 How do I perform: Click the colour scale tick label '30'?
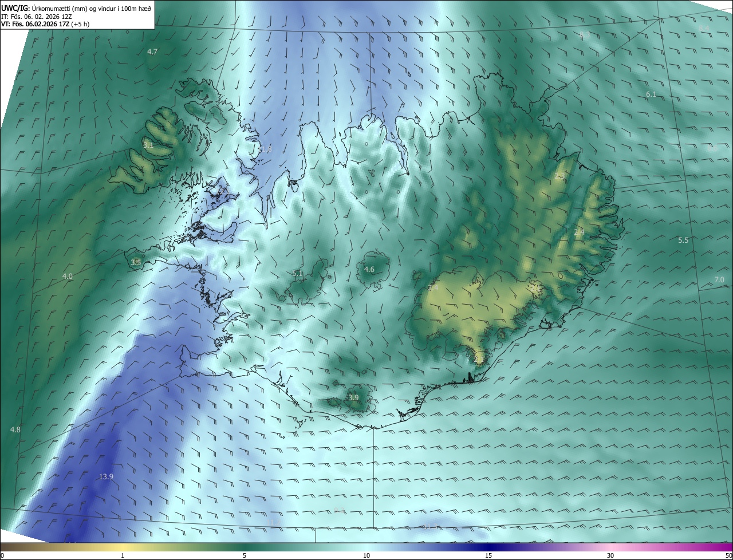pos(610,555)
